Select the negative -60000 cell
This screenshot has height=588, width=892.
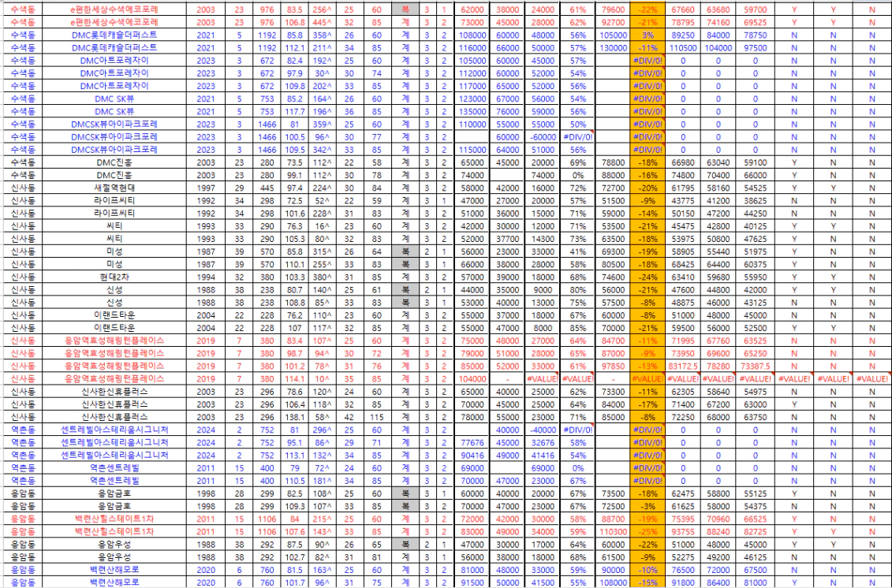tap(542, 137)
